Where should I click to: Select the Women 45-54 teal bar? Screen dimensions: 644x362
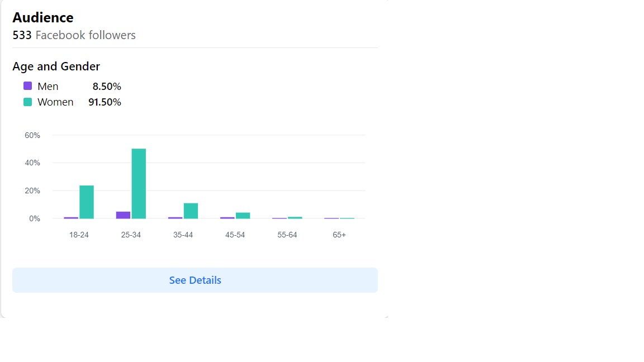click(243, 215)
